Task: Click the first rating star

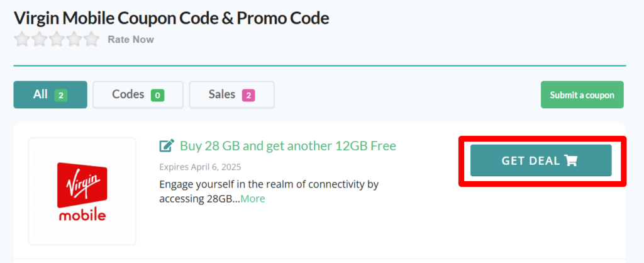Action: point(22,39)
